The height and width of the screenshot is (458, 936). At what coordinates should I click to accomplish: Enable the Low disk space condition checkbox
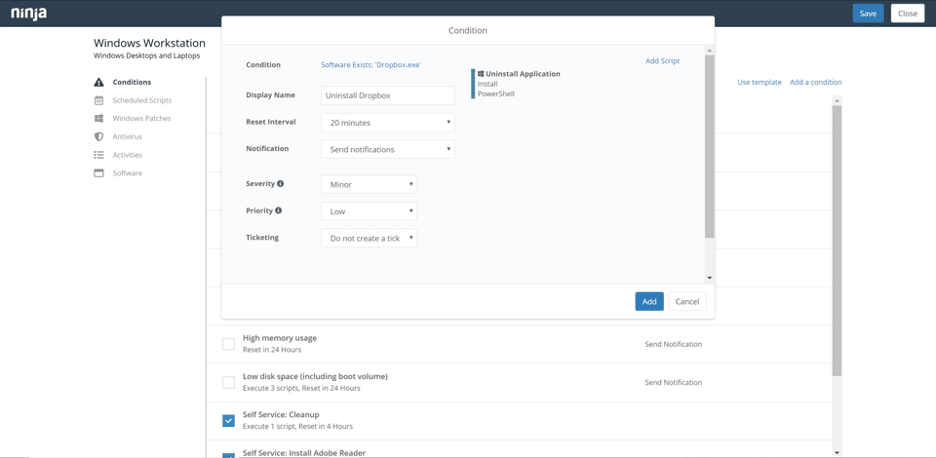228,382
